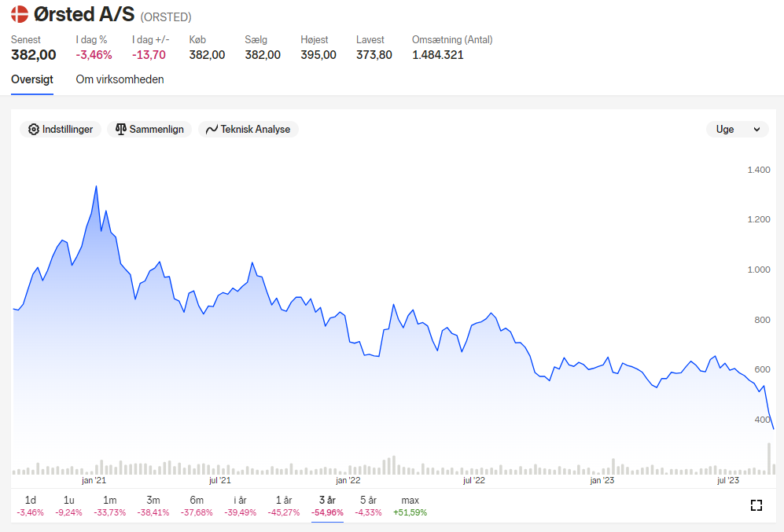
Task: Click the 1.000 price axis label
Action: [759, 270]
